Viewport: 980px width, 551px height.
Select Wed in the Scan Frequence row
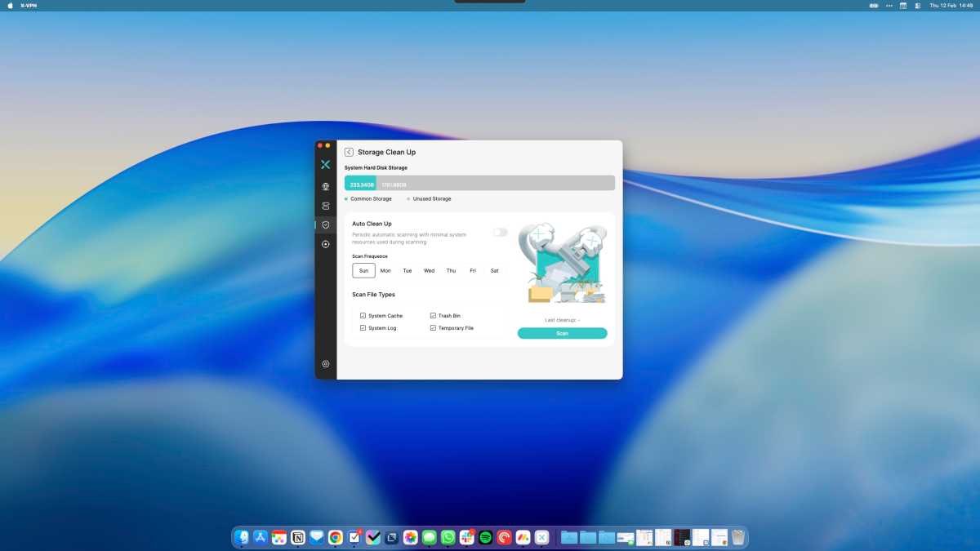(x=429, y=270)
